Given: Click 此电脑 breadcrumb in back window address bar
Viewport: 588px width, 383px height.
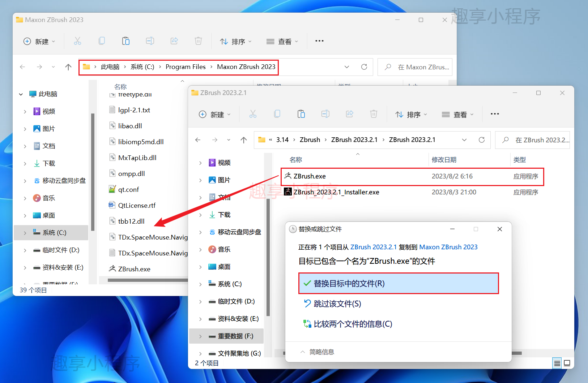Looking at the screenshot, I should (x=110, y=67).
